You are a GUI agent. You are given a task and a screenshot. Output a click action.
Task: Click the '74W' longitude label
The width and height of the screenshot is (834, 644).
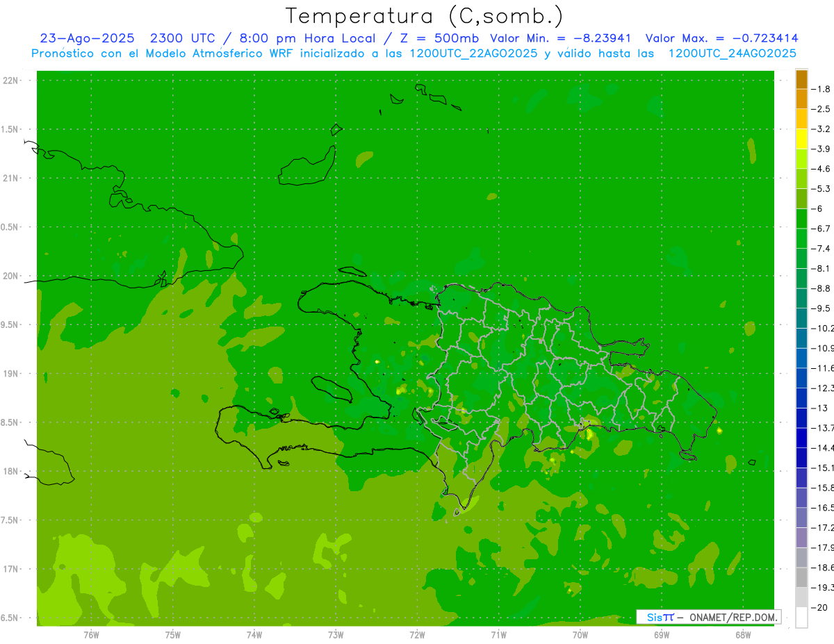point(254,634)
